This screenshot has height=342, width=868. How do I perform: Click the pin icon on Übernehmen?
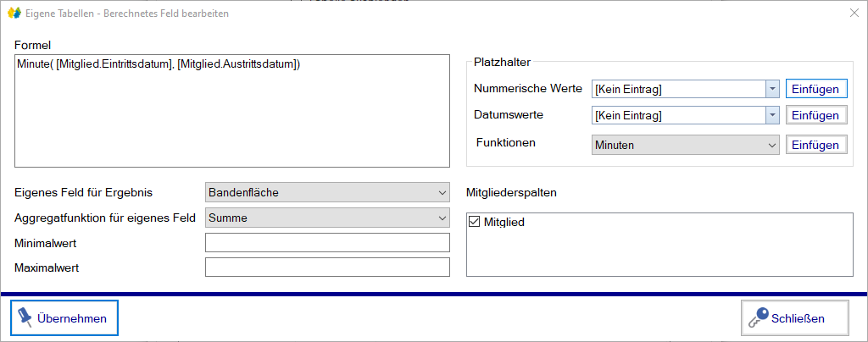[25, 317]
